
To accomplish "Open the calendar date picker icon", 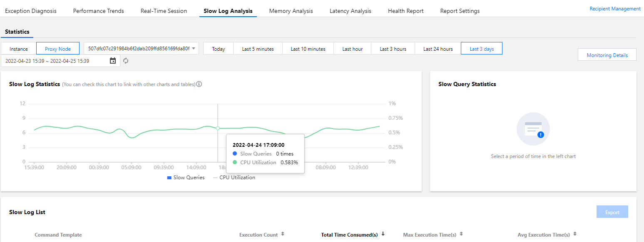I will (113, 61).
